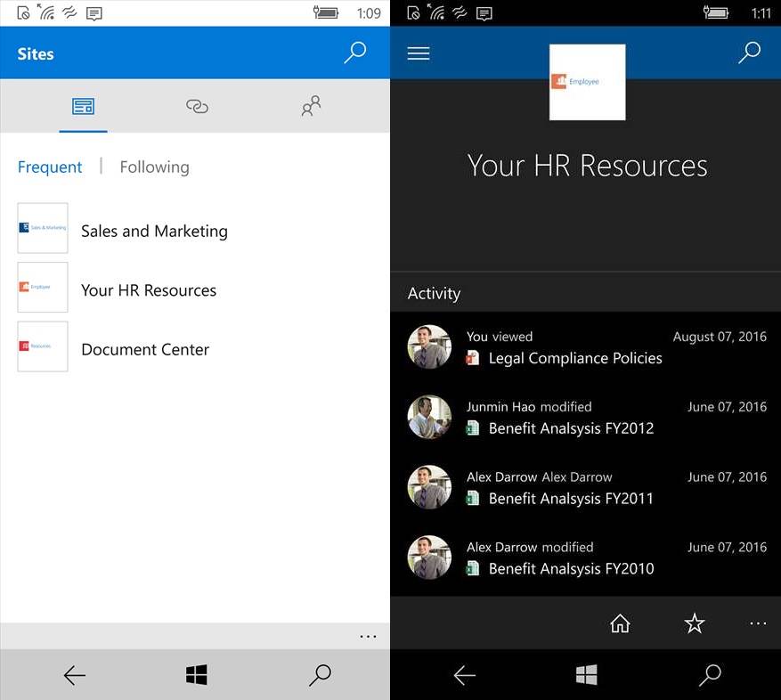
Task: Go to site home using the home icon
Action: (620, 623)
